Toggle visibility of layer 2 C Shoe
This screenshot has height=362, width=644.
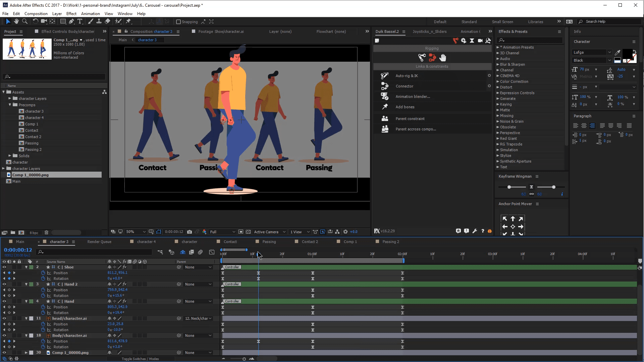coord(4,267)
